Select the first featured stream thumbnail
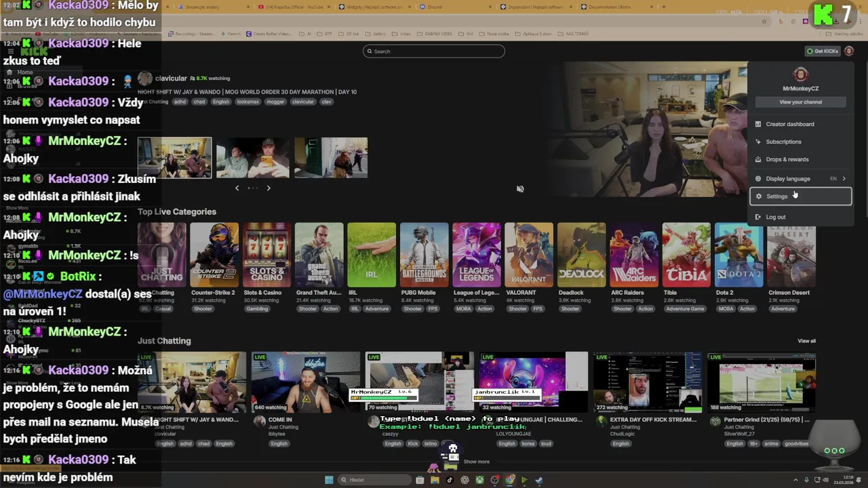The height and width of the screenshot is (488, 868). point(175,158)
